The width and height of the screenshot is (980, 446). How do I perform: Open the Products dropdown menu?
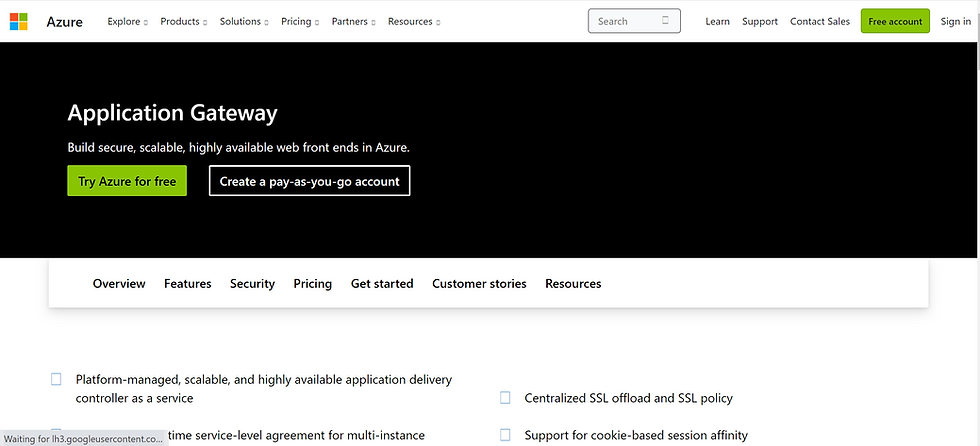coord(184,21)
